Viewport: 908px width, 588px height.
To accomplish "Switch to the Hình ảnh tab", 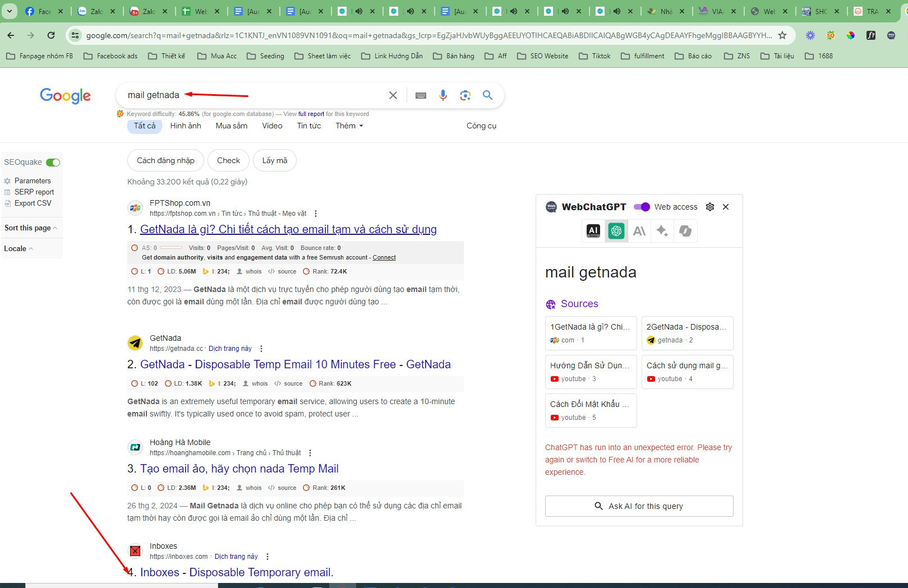I will 185,126.
